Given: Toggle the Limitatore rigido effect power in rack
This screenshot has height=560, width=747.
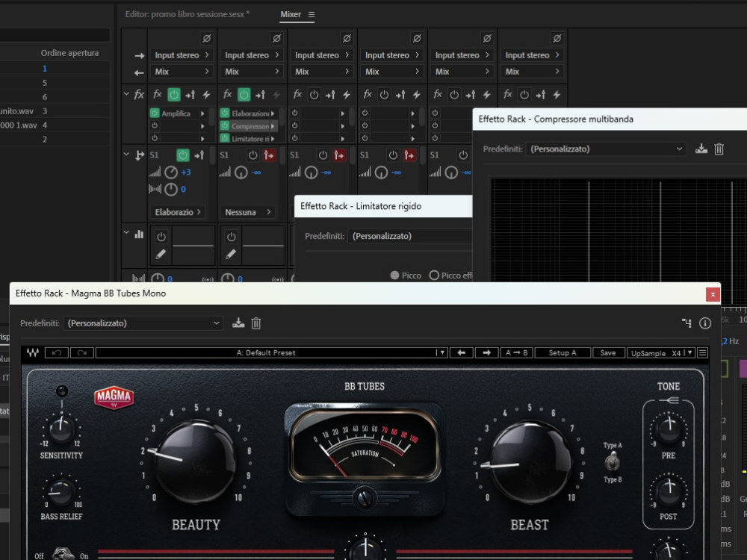Looking at the screenshot, I should (224, 139).
